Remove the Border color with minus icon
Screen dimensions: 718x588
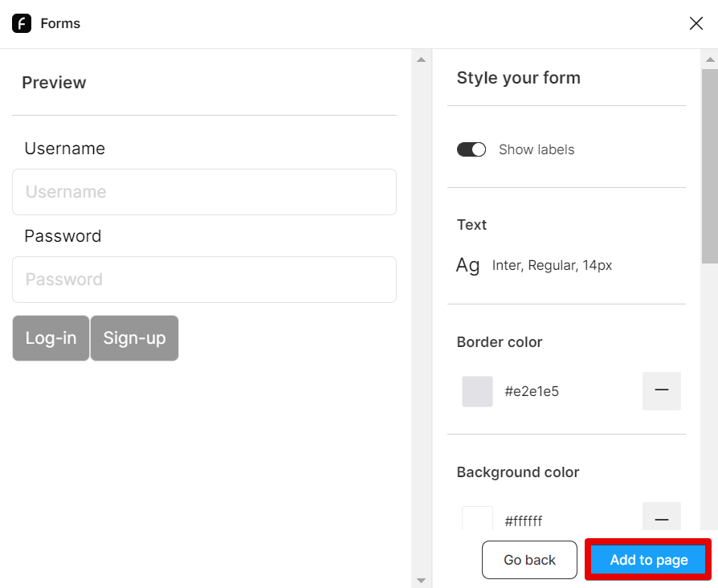click(x=661, y=391)
